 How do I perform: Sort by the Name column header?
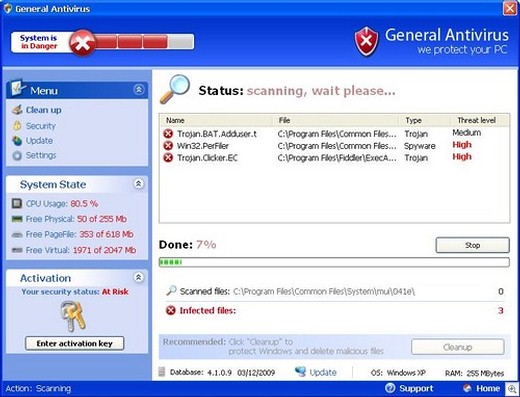click(x=217, y=120)
